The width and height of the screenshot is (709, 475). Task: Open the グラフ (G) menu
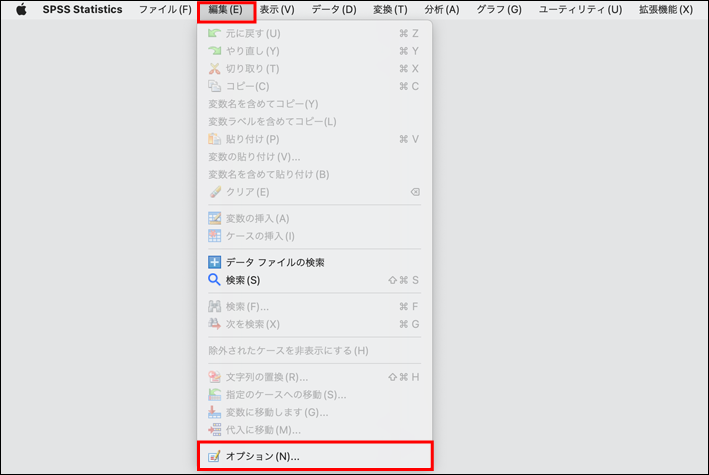click(x=499, y=10)
